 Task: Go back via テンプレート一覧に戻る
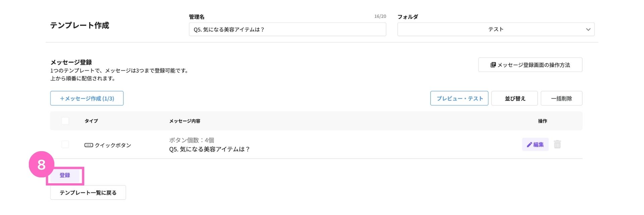coord(88,192)
